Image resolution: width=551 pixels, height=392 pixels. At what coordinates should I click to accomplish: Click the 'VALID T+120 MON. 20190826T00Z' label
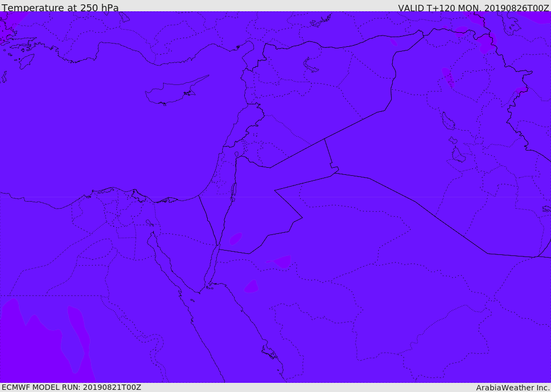coord(474,8)
